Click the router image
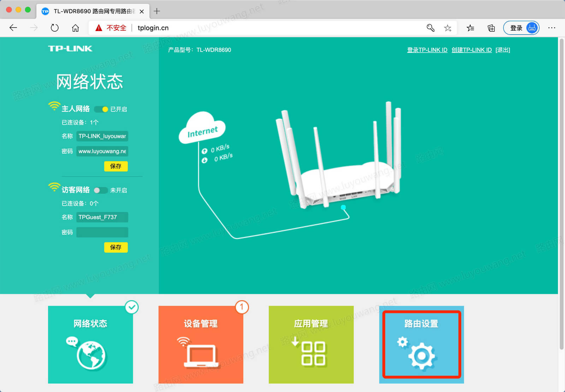The height and width of the screenshot is (392, 565). tap(339, 155)
